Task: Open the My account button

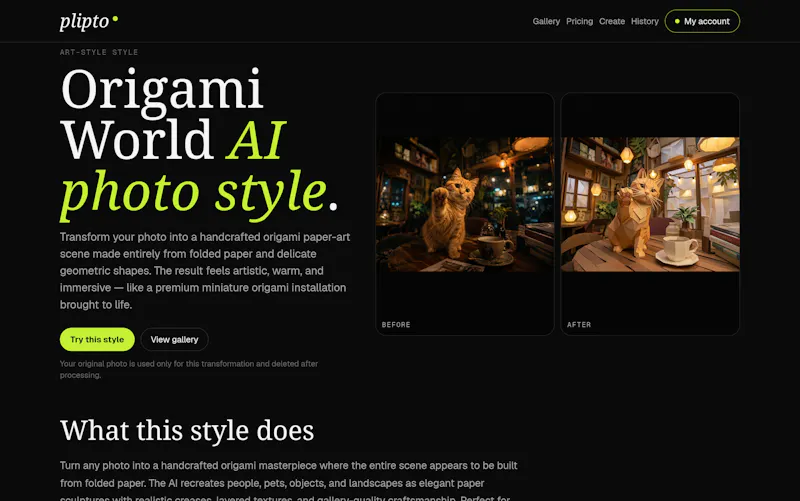Action: click(702, 21)
